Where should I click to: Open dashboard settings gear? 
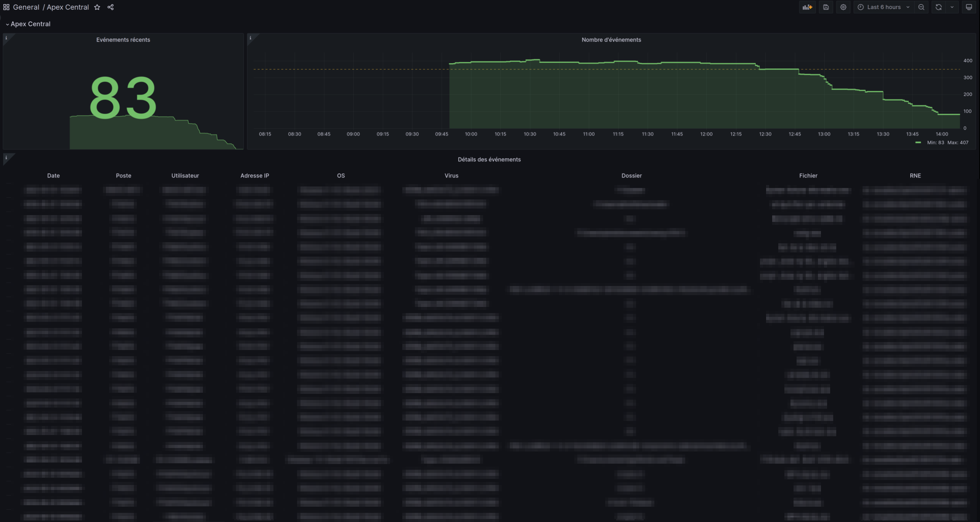point(843,7)
